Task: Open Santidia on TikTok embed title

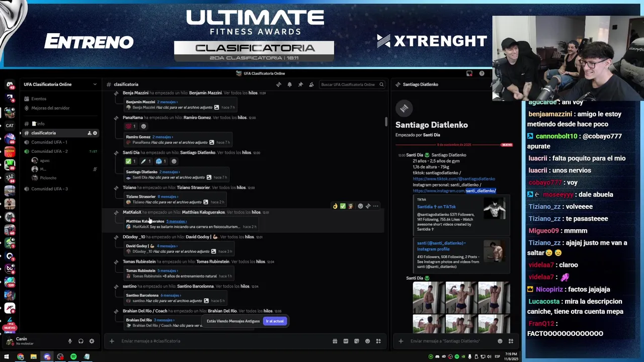Action: pos(436,207)
